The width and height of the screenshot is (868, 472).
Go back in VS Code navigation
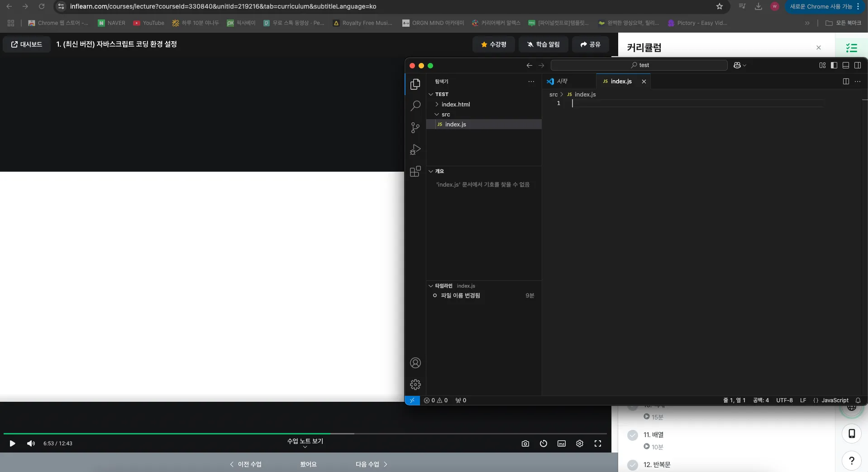click(529, 65)
